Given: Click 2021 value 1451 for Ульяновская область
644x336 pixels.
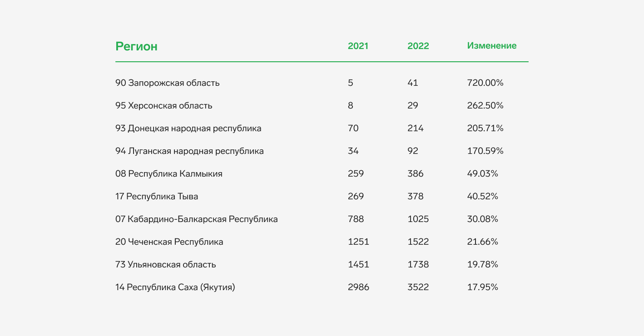Looking at the screenshot, I should pos(358,265).
